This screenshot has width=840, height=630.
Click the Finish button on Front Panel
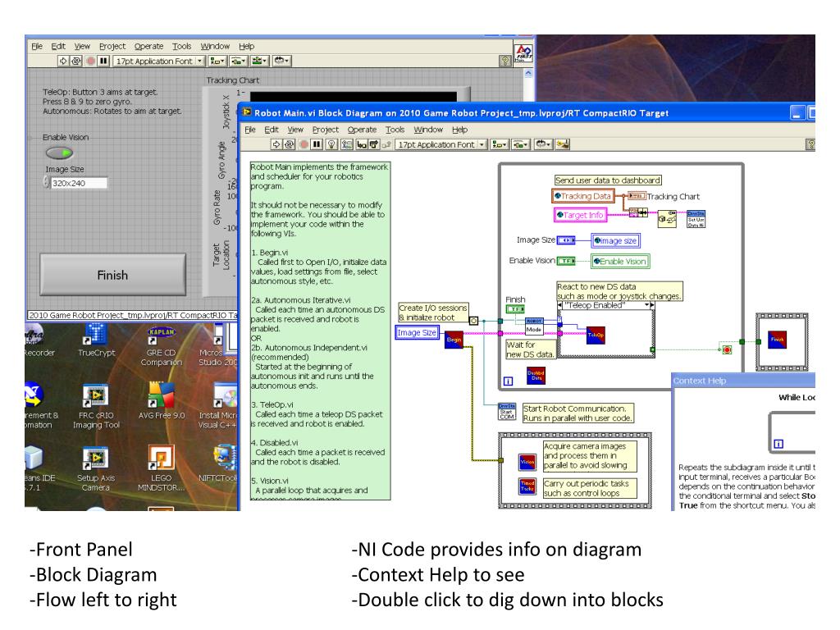coord(112,275)
